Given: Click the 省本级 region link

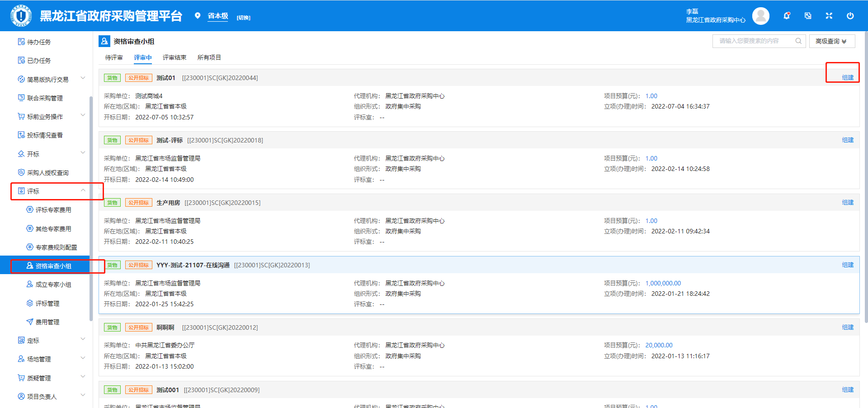Looking at the screenshot, I should click(x=217, y=16).
